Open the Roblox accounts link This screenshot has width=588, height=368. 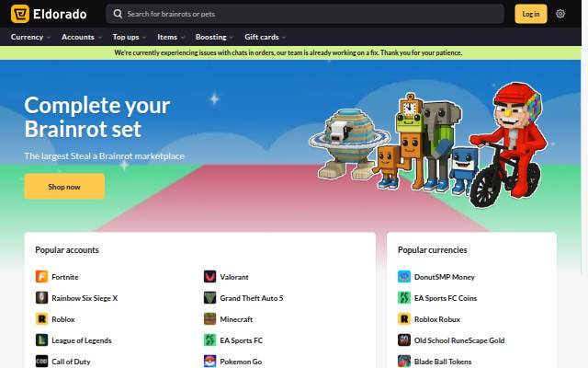click(x=63, y=319)
